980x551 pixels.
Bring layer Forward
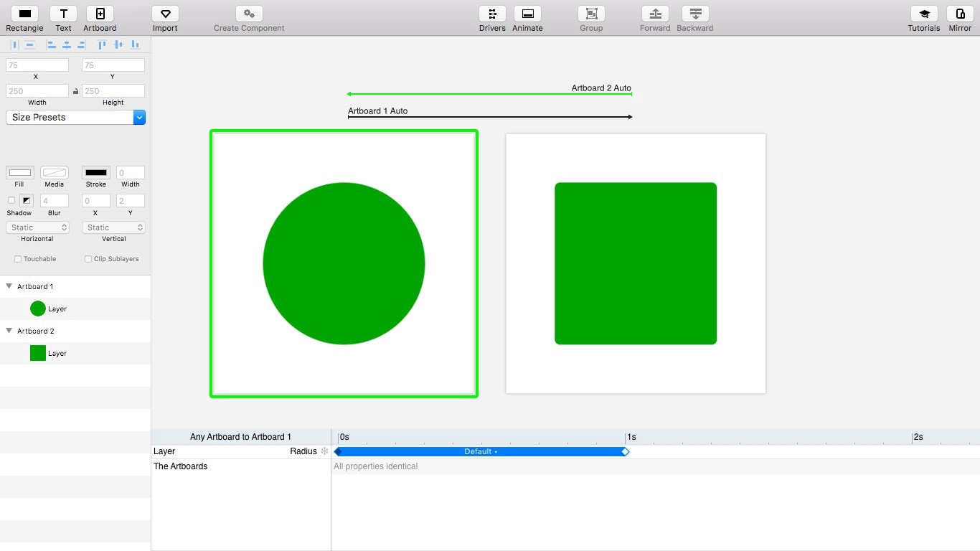(655, 14)
